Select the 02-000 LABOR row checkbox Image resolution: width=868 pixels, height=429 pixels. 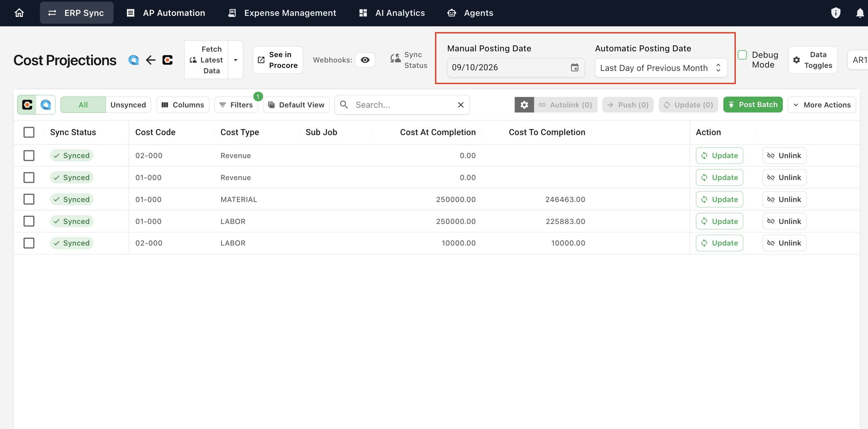click(29, 243)
